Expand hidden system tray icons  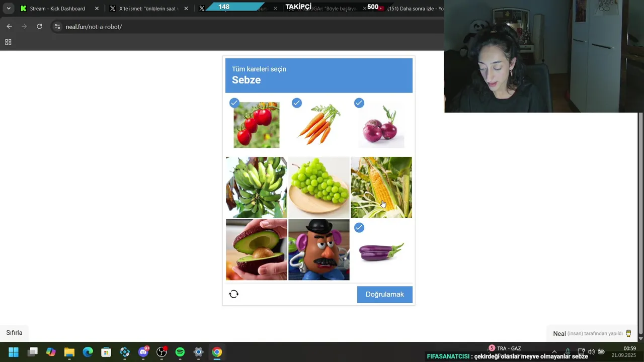click(554, 352)
